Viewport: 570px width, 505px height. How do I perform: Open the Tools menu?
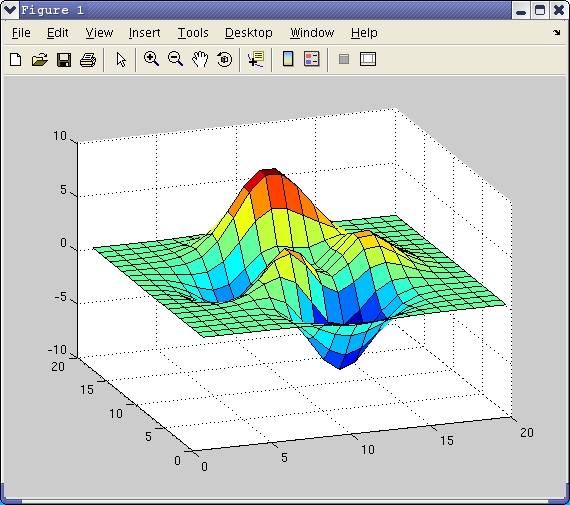193,33
